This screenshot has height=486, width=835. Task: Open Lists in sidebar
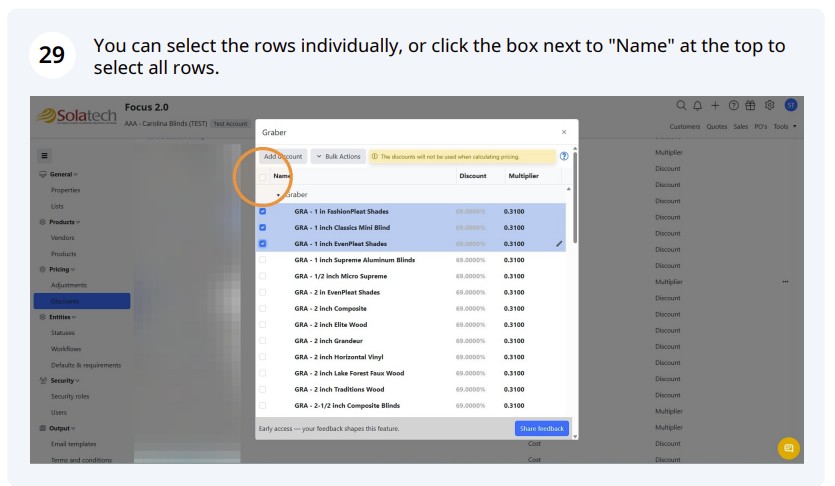tap(57, 207)
